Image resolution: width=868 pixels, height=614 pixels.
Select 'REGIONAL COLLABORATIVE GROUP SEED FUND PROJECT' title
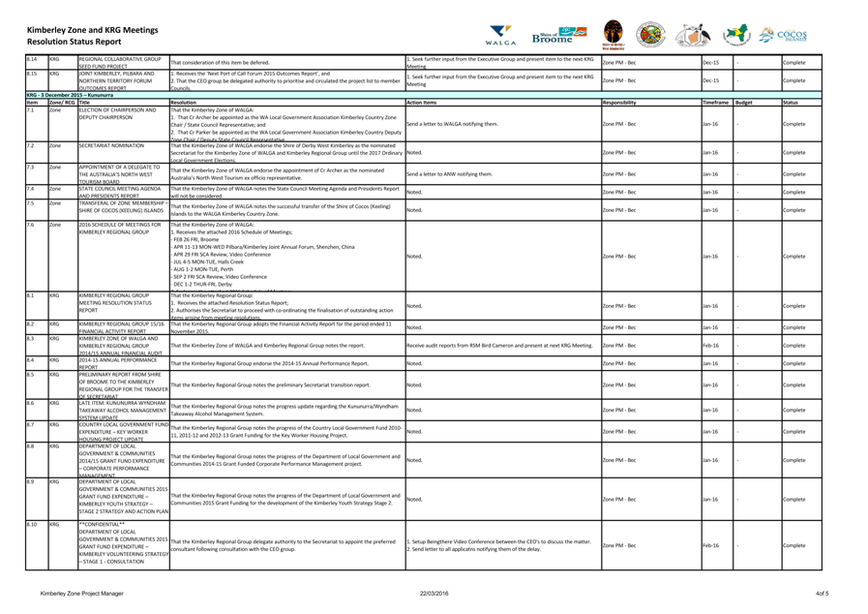click(120, 62)
